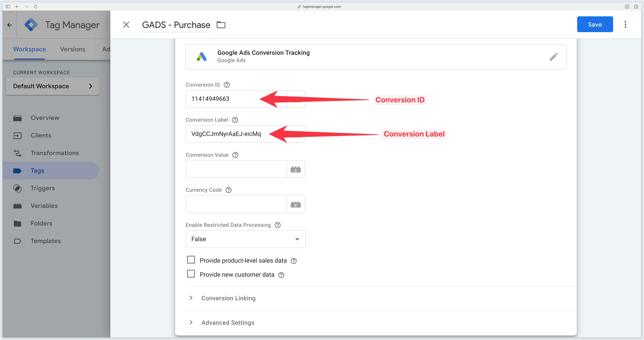Open help for Enable Restricted Data Processing
Screen dimensions: 644x340
tap(277, 225)
